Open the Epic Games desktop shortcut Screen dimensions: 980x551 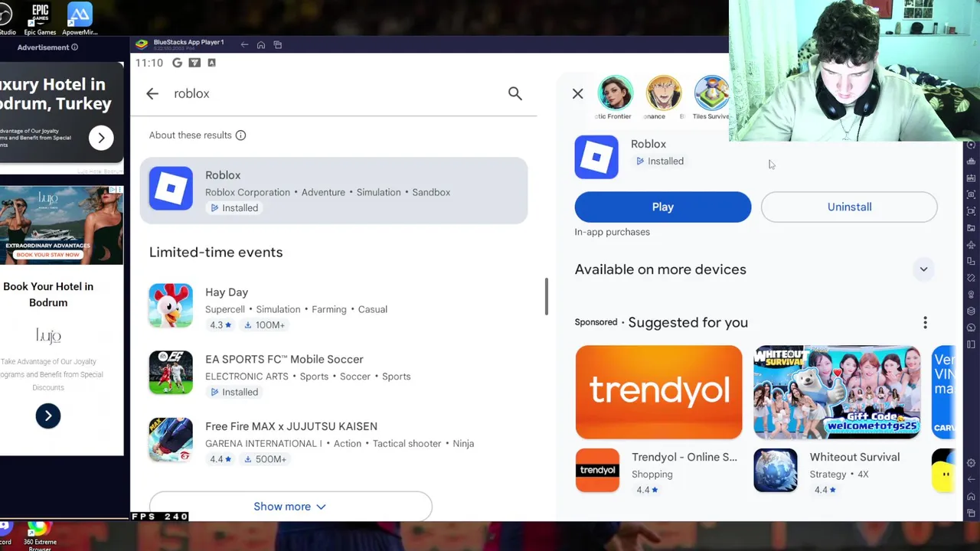click(x=40, y=18)
